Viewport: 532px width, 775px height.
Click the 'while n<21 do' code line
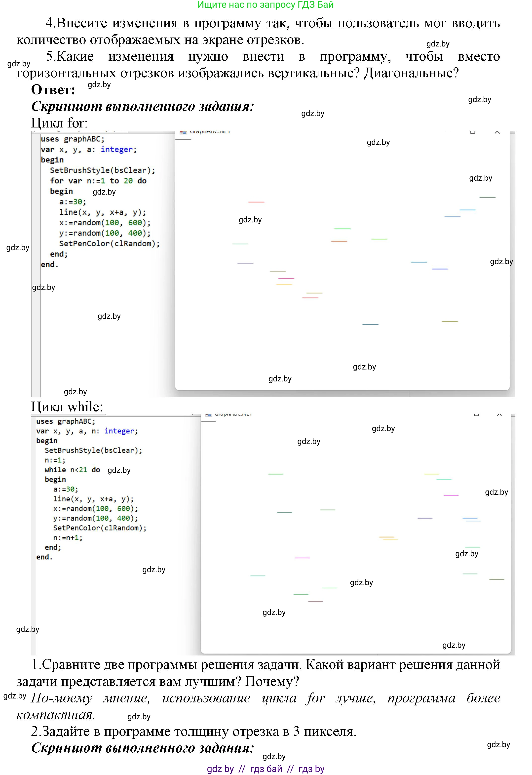(x=72, y=470)
